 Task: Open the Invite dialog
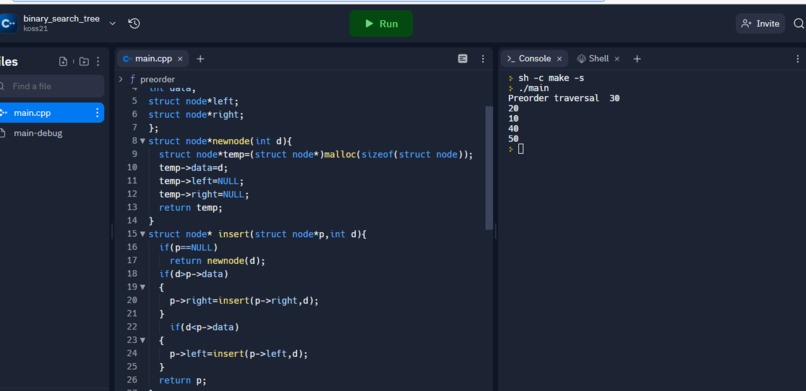tap(760, 24)
